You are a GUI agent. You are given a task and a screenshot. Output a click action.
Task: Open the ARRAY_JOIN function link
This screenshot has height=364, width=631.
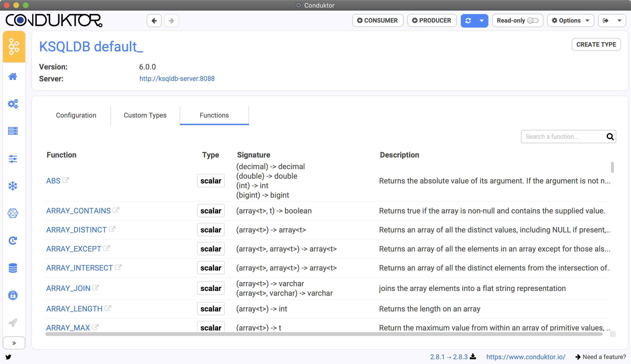(x=68, y=288)
